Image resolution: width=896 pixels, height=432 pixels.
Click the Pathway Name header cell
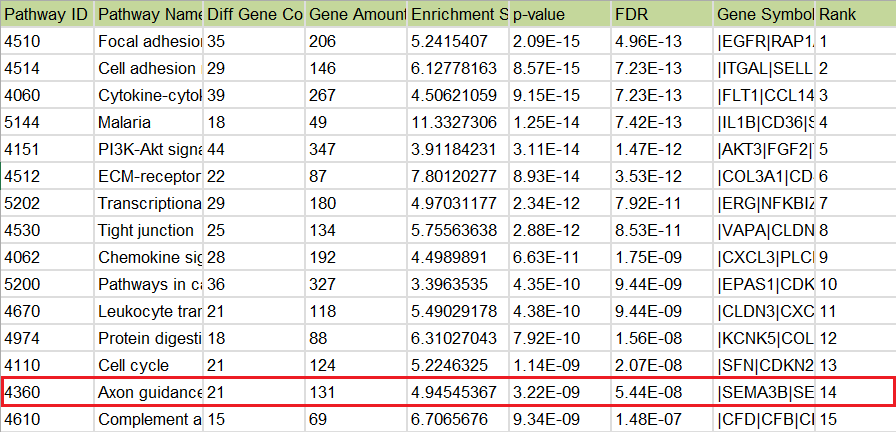pyautogui.click(x=149, y=15)
